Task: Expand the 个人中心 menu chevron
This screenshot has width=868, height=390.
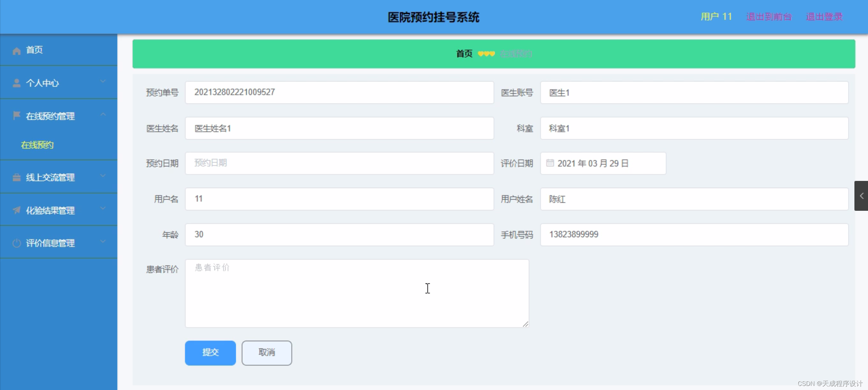Action: click(103, 81)
